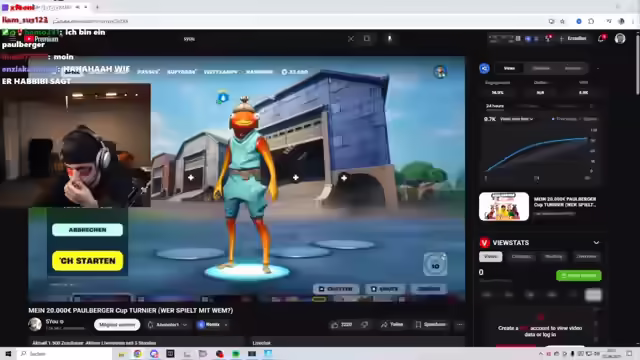Click the microphone voice search icon

coord(389,39)
